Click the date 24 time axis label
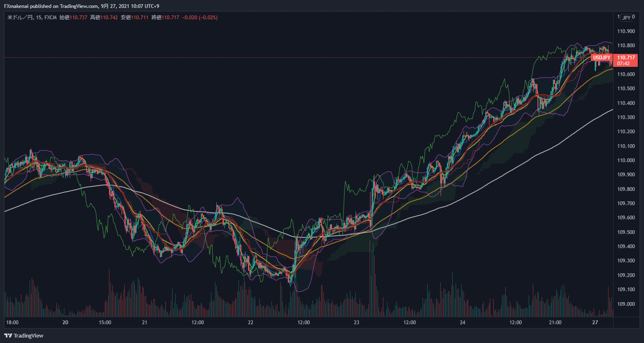The height and width of the screenshot is (343, 644). click(x=462, y=323)
